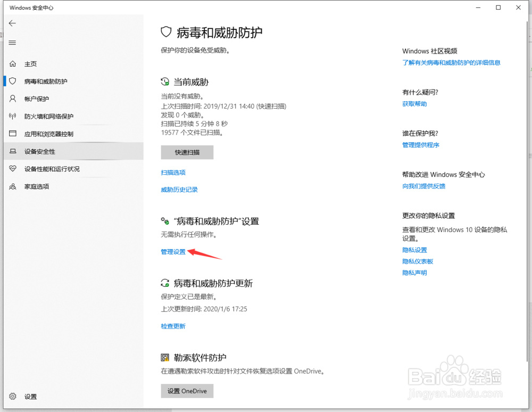Minimize the Windows 安全中心 window
532x412 pixels.
(x=478, y=7)
